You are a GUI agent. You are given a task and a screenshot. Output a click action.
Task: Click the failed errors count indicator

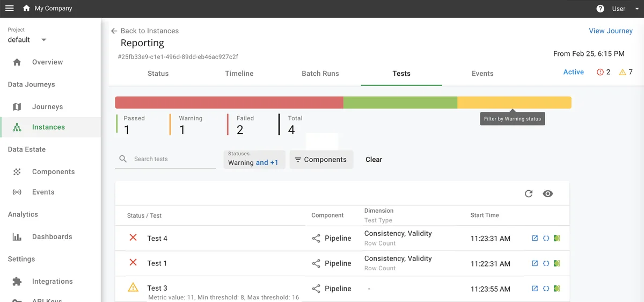point(603,72)
